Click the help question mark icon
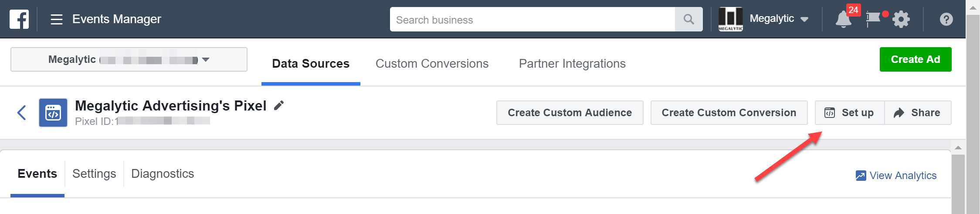This screenshot has height=214, width=980. (x=946, y=19)
